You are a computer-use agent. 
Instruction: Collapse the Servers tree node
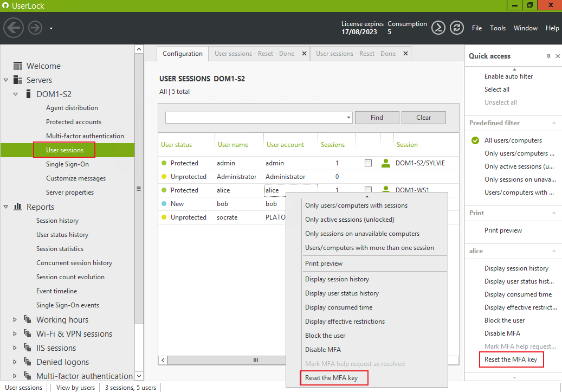point(6,80)
